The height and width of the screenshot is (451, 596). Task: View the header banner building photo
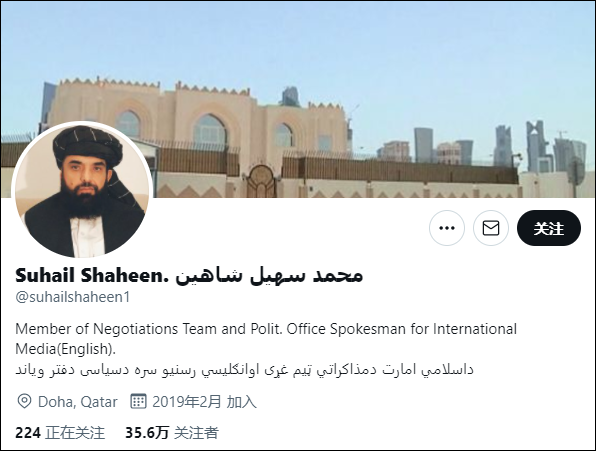298,100
